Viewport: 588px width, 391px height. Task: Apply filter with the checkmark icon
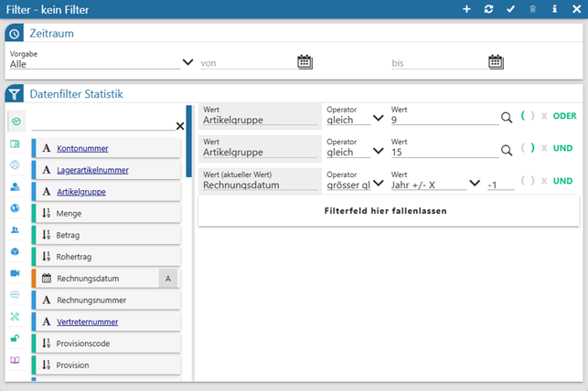point(511,9)
